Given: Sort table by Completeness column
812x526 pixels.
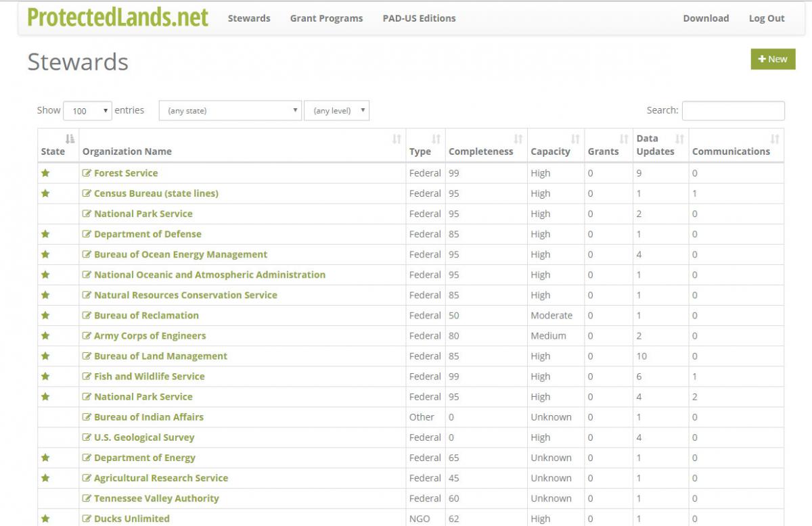Looking at the screenshot, I should 518,139.
